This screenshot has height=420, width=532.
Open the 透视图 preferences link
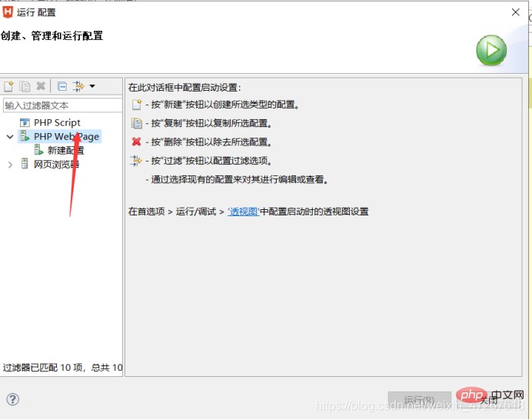[243, 212]
